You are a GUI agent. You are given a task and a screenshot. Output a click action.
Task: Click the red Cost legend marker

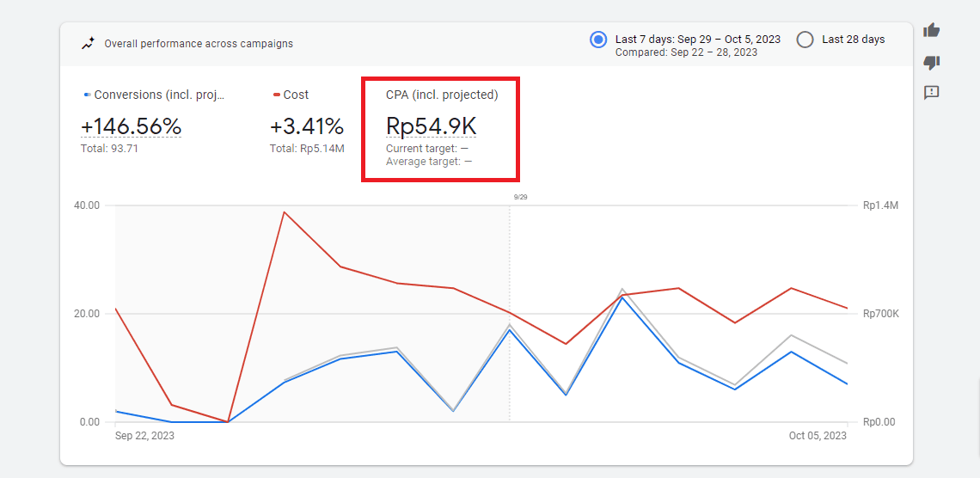[x=276, y=95]
